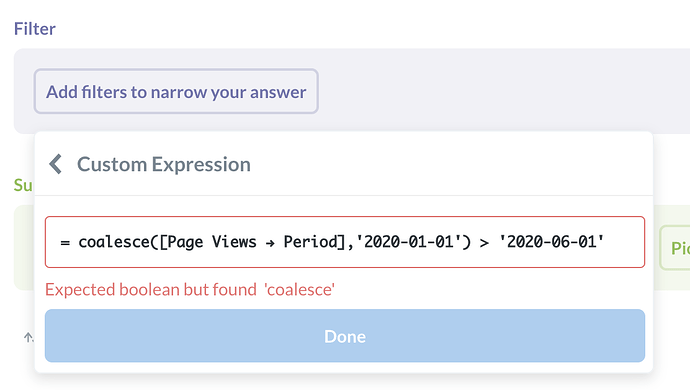
Task: Click the greater-than operator in the expression
Action: coord(484,243)
